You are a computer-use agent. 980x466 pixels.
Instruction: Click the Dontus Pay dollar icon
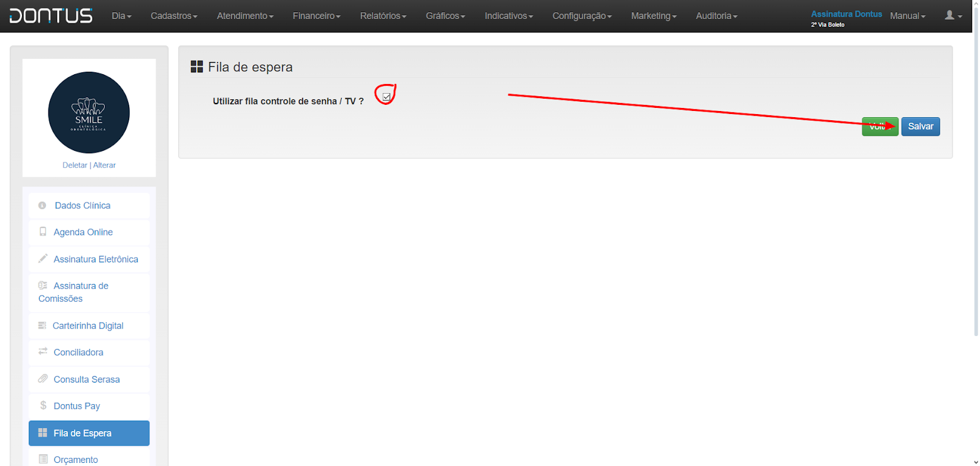pos(43,405)
